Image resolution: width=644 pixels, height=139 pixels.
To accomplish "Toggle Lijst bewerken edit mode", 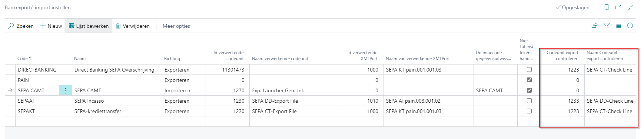I will tap(89, 26).
